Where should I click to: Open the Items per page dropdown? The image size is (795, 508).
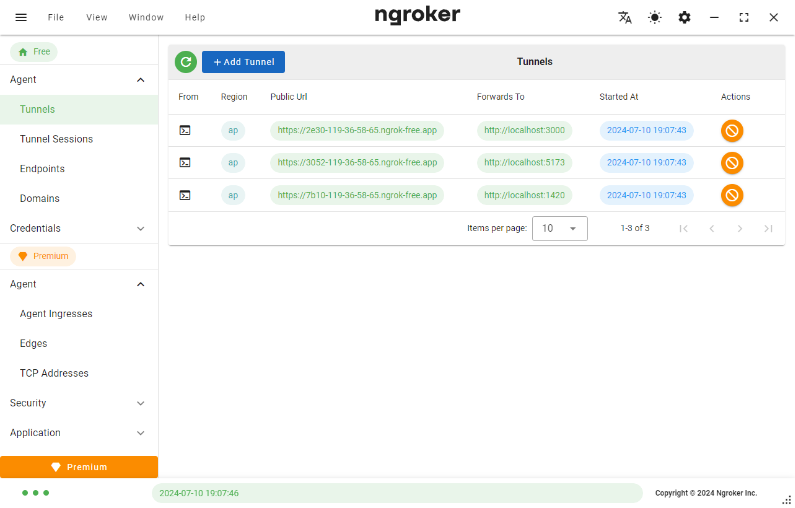(559, 228)
